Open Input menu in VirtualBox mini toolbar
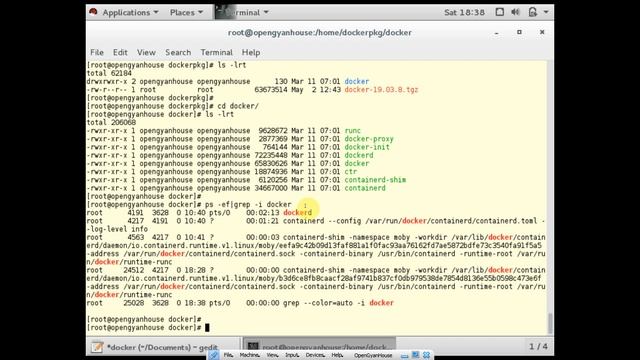The image size is (640, 360). [x=292, y=356]
